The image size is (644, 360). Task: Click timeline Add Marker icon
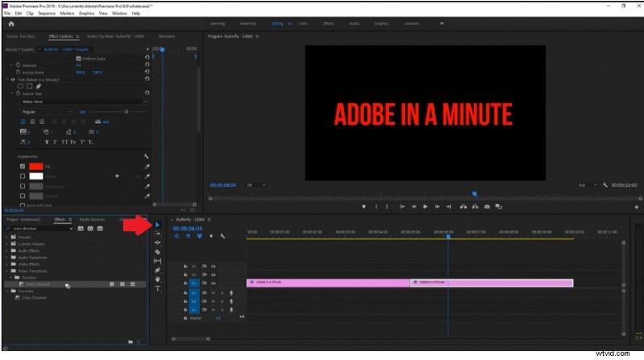[211, 236]
